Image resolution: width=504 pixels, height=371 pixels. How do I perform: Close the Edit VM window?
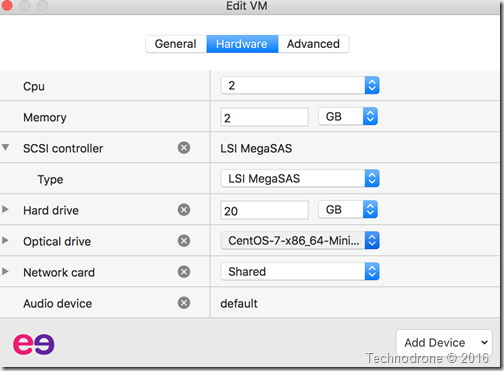pyautogui.click(x=7, y=5)
